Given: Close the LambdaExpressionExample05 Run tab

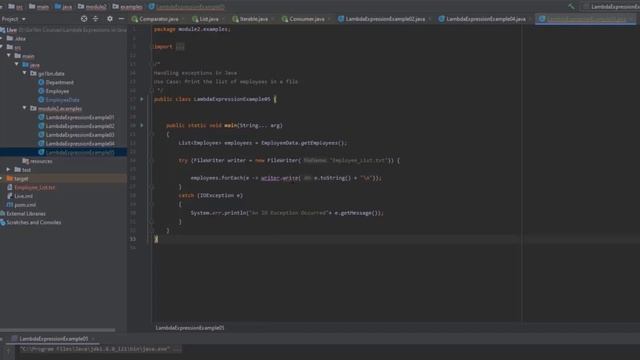Looking at the screenshot, I should pyautogui.click(x=93, y=339).
